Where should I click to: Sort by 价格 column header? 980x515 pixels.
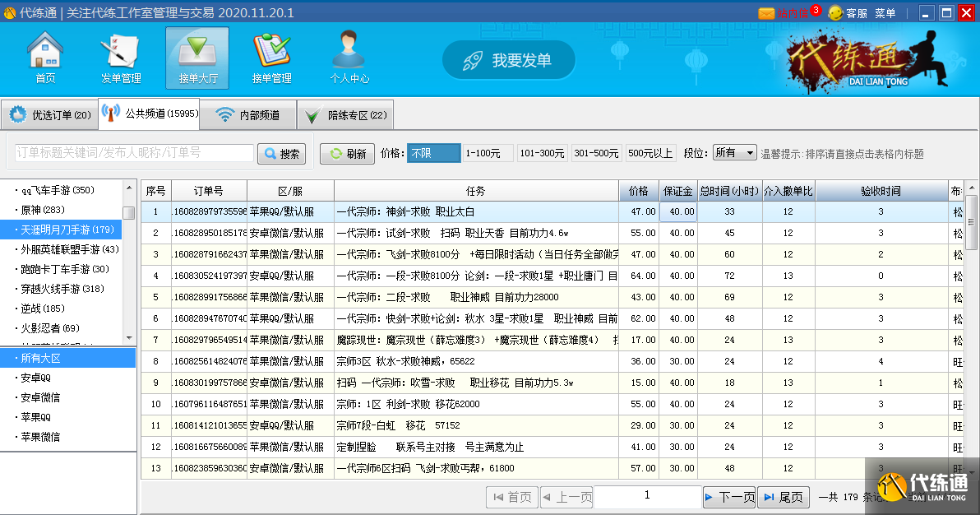(638, 191)
